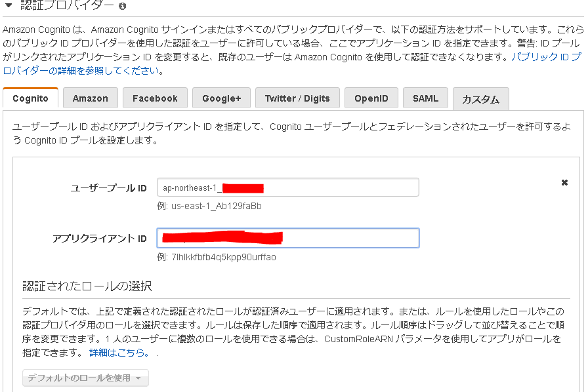This screenshot has width=588, height=392.
Task: Remove the provider with the X icon
Action: click(564, 182)
